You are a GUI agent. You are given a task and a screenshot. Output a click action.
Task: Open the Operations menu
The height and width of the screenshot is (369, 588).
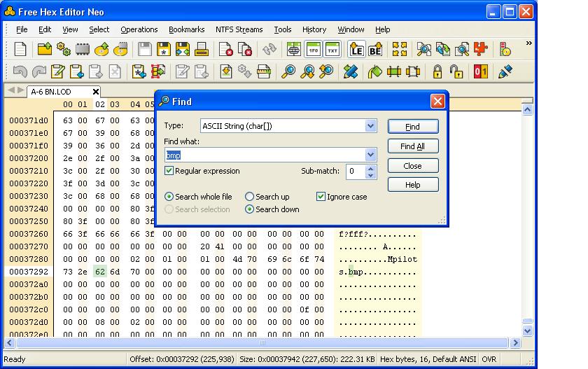(x=139, y=29)
